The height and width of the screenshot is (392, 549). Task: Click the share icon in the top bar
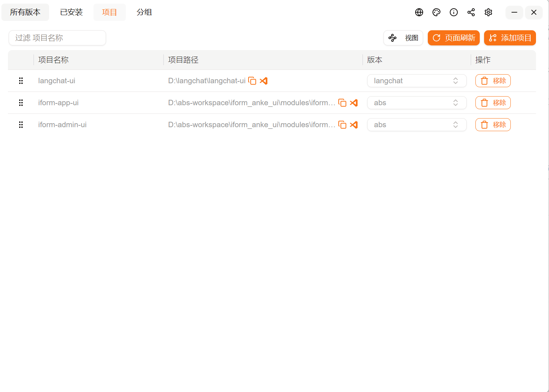tap(471, 12)
